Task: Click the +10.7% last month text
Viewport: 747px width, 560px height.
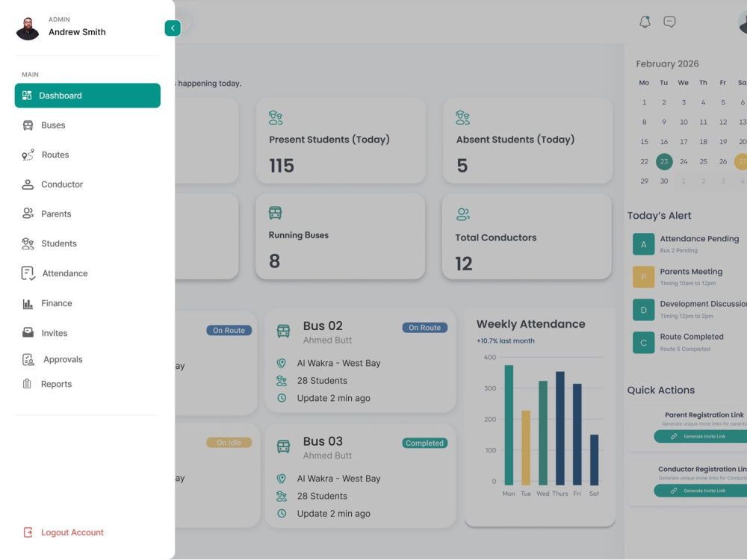Action: (506, 341)
